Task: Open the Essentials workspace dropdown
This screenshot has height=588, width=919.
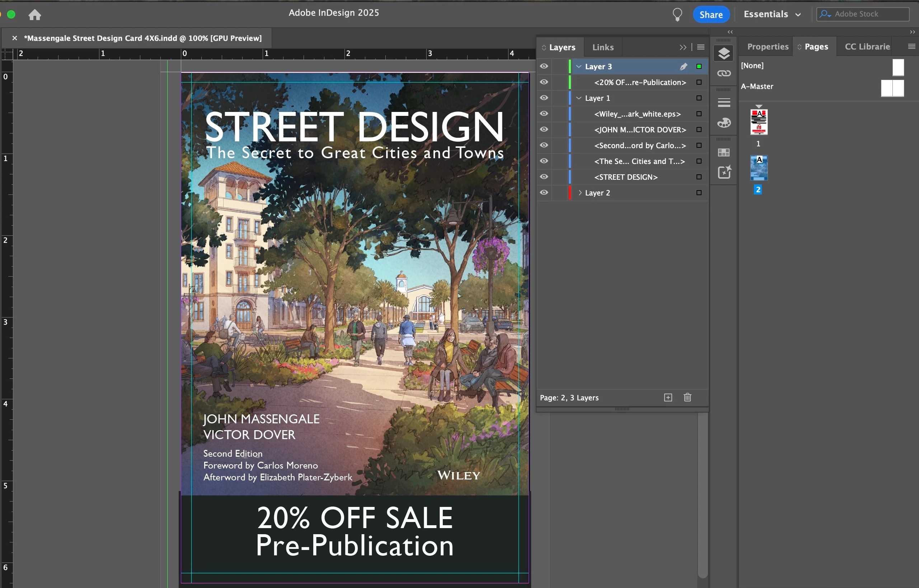Action: click(772, 14)
